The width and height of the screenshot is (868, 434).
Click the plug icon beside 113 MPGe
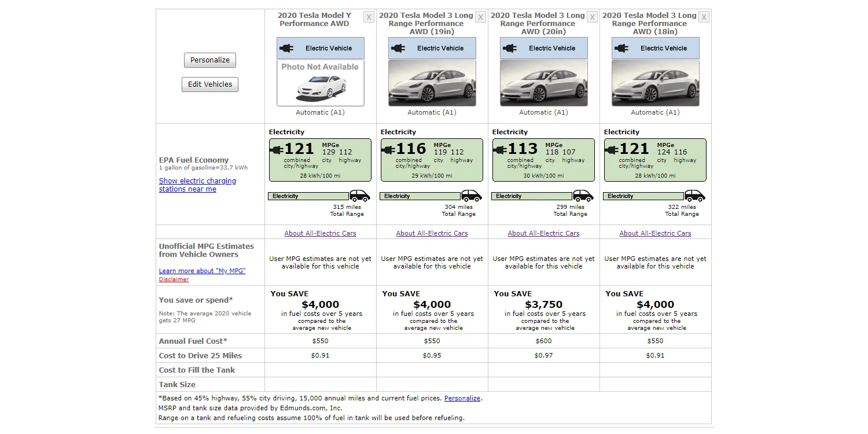(499, 150)
